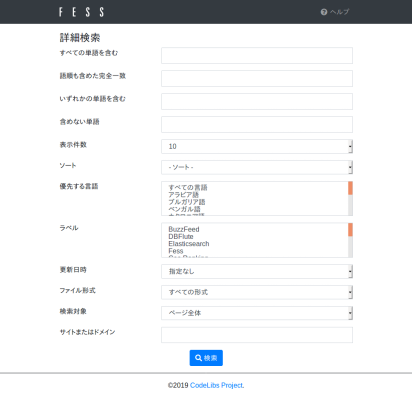Focus the サイトまたはドメイン input field
This screenshot has height=400, width=412.
257,335
